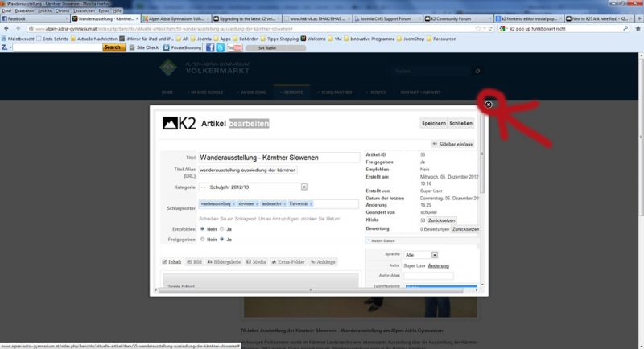Click the Twitter toolbar icon
The height and width of the screenshot is (349, 644).
(x=221, y=48)
